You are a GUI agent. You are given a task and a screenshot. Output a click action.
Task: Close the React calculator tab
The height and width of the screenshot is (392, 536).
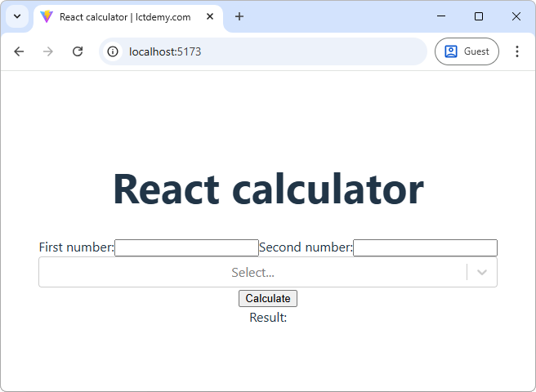pos(210,16)
